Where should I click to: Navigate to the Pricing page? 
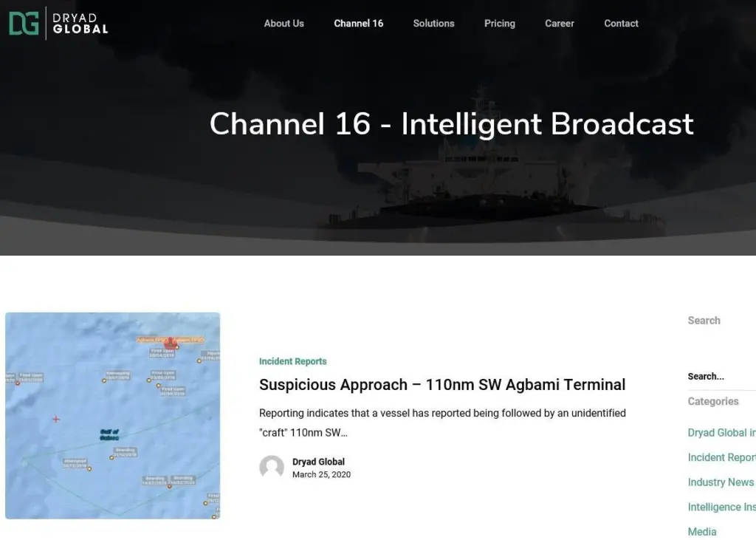click(x=500, y=23)
